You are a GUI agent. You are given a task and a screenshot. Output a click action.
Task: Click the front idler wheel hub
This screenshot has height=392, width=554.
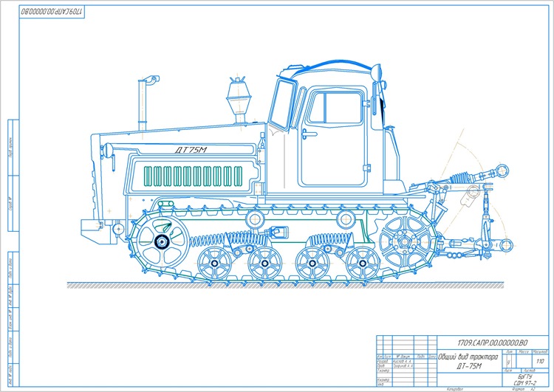162,241
